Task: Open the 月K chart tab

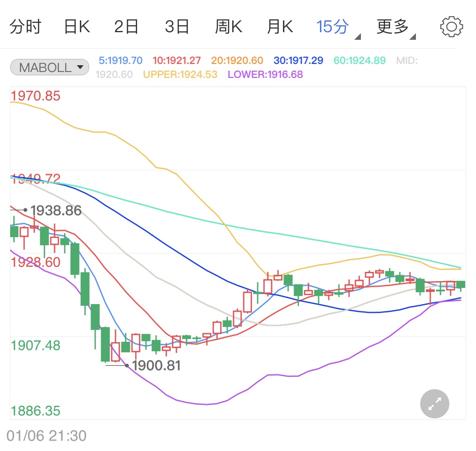Action: pyautogui.click(x=280, y=26)
